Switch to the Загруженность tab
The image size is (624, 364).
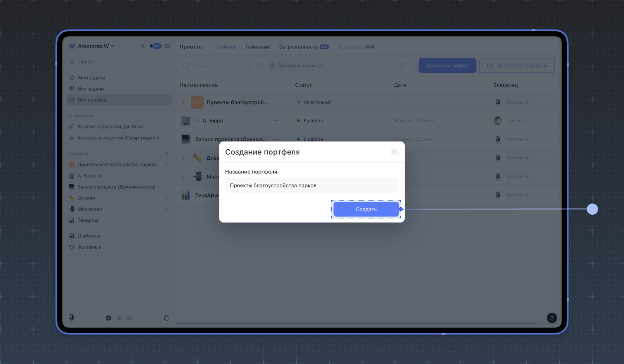click(x=298, y=47)
